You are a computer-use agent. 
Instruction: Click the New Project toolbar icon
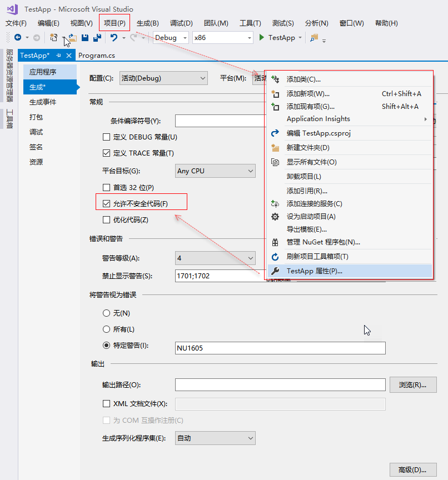54,37
